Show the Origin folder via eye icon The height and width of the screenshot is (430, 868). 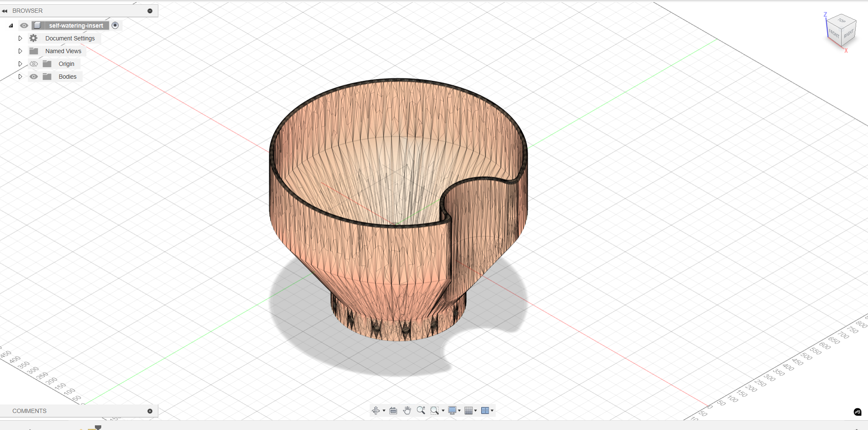coord(34,64)
